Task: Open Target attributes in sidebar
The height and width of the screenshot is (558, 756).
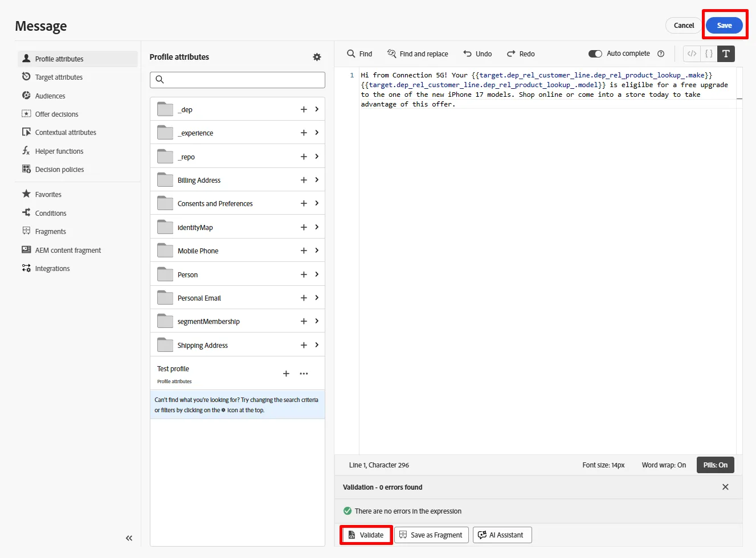Action: tap(77, 77)
